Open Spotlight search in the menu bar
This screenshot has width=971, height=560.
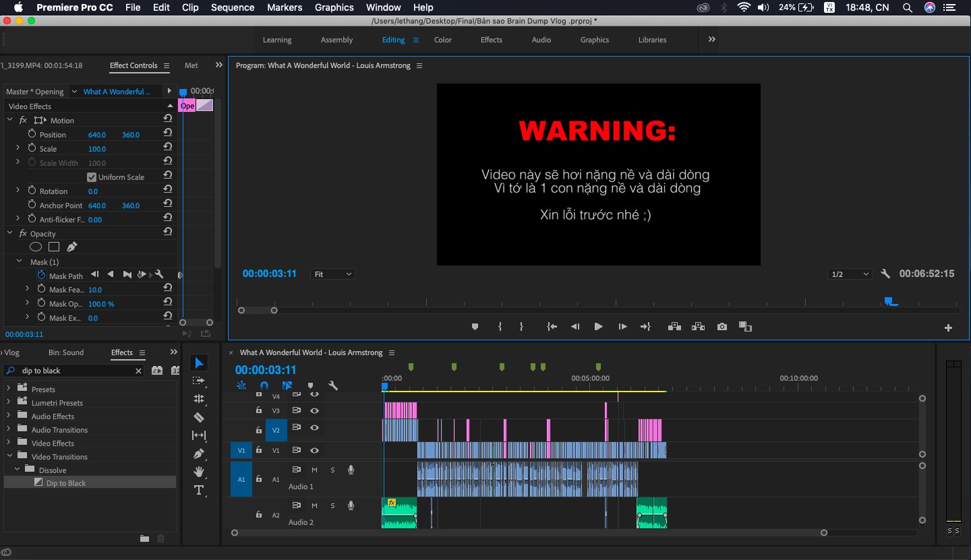[908, 7]
